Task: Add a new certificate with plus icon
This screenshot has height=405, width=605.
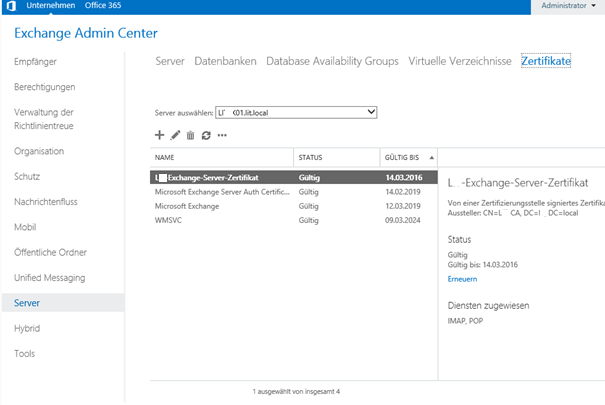Action: (x=159, y=135)
